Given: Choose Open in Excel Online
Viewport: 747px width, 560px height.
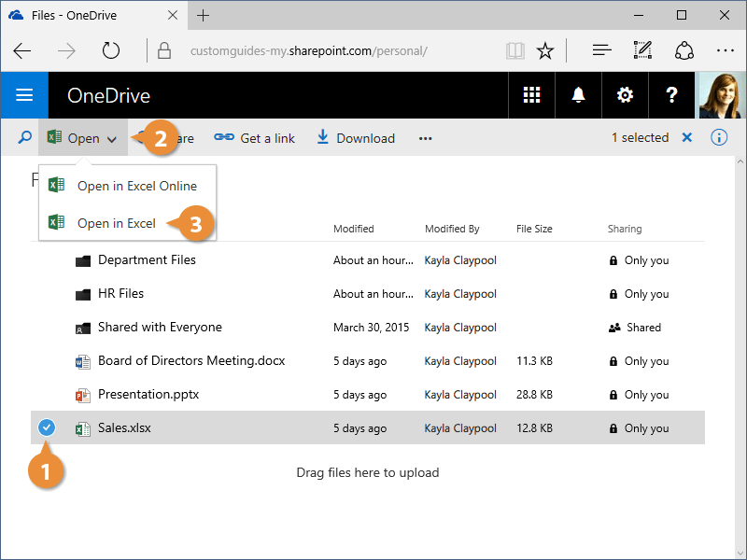Looking at the screenshot, I should click(136, 186).
